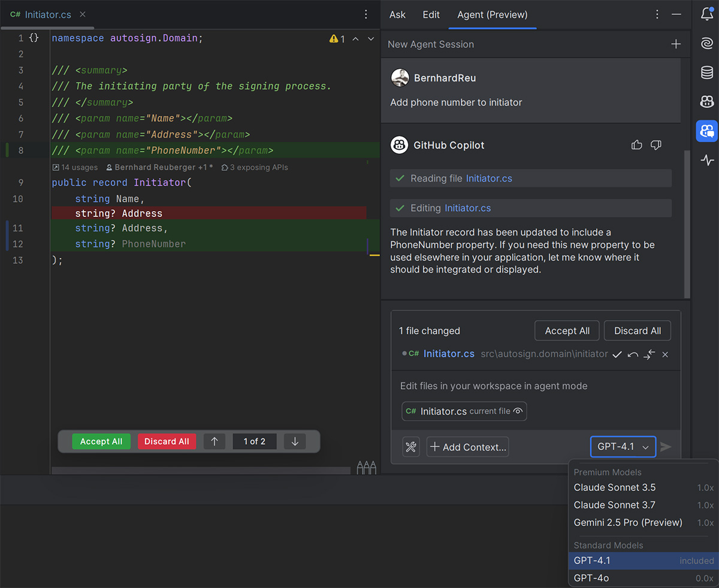Accept the Initiator.cs change with checkmark icon
Image resolution: width=719 pixels, height=588 pixels.
[x=617, y=355]
